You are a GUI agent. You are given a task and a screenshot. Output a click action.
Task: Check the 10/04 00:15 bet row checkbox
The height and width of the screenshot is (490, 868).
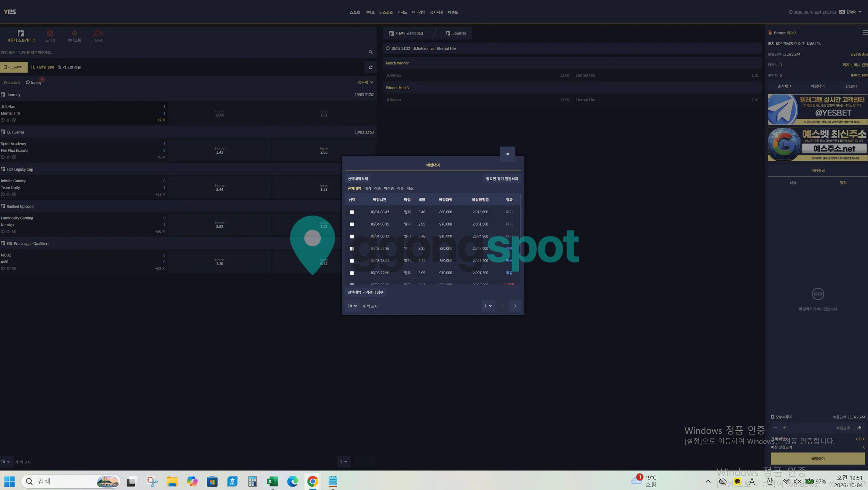[352, 224]
